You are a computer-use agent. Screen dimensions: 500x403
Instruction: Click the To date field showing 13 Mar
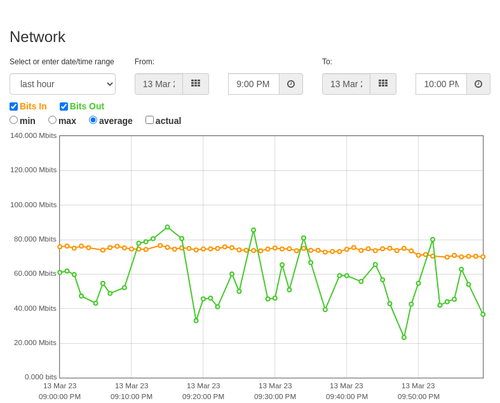click(x=346, y=84)
